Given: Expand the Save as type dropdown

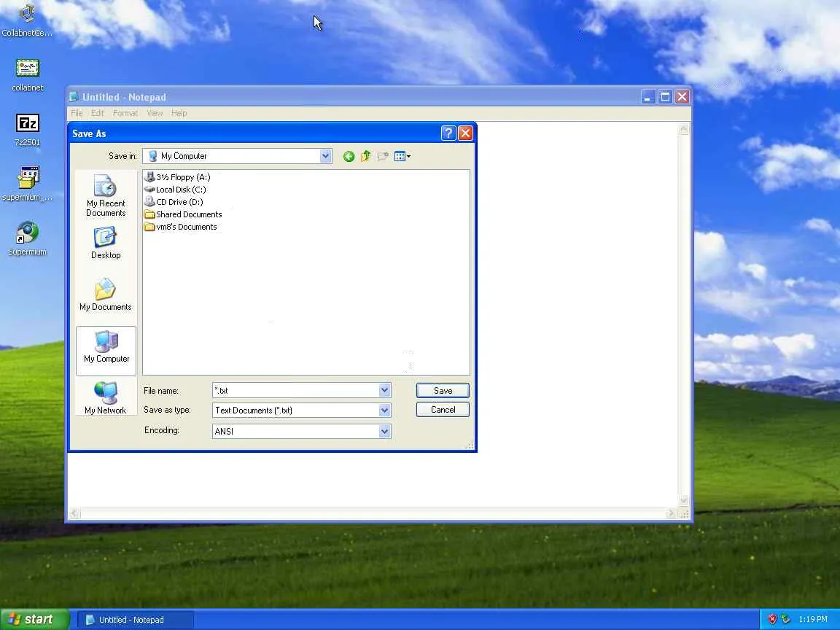Looking at the screenshot, I should (x=384, y=411).
